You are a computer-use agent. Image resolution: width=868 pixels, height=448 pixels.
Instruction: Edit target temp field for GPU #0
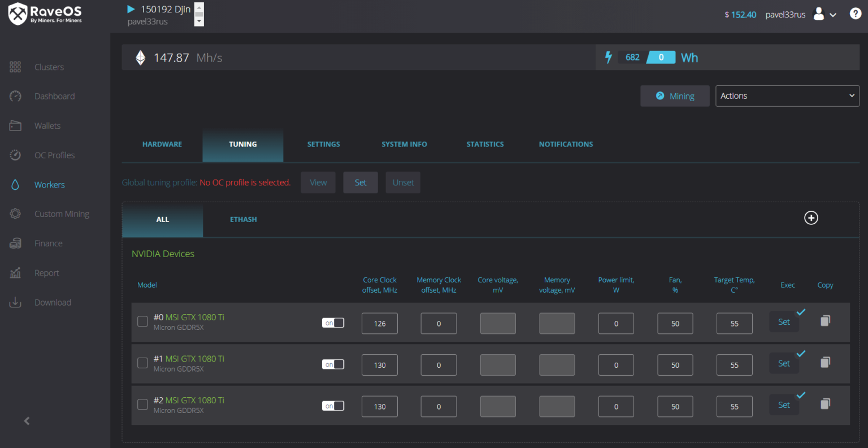735,324
